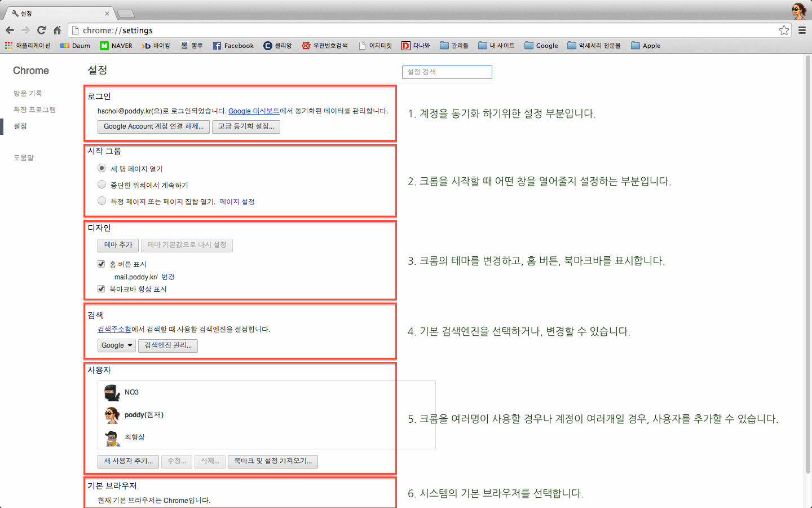Click Google Account 계정 연결 해제 button
The width and height of the screenshot is (812, 508).
point(153,126)
